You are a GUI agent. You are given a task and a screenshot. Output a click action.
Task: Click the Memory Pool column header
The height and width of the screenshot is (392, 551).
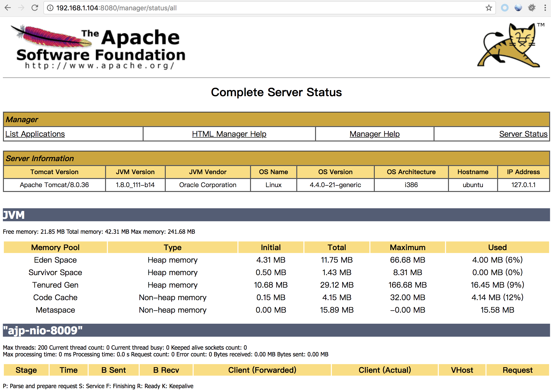click(x=55, y=247)
